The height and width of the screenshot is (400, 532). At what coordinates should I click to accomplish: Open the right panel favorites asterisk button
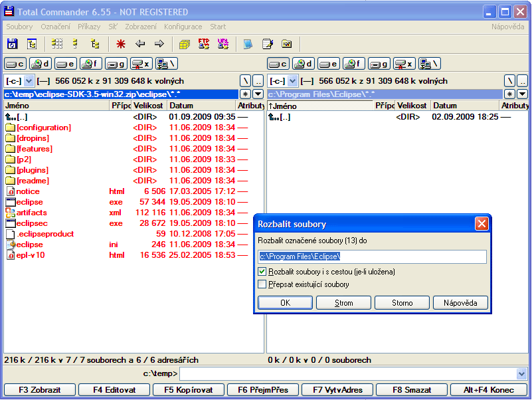(509, 94)
